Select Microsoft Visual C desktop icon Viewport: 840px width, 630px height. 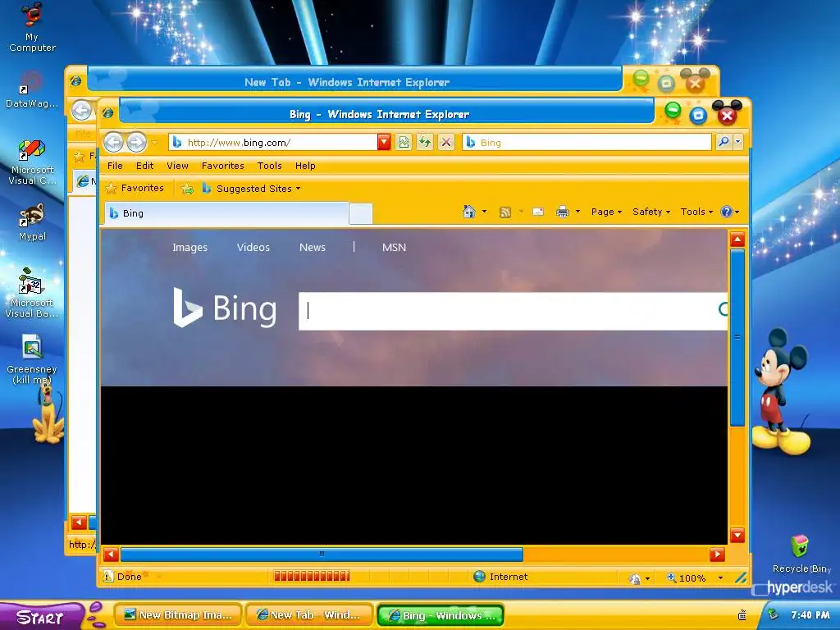pyautogui.click(x=32, y=162)
